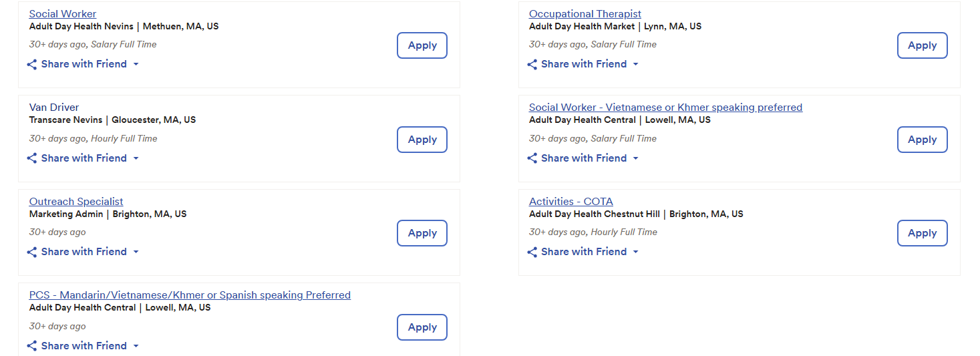This screenshot has height=356, width=980.
Task: Apply to the Activities - COTA position
Action: point(922,233)
